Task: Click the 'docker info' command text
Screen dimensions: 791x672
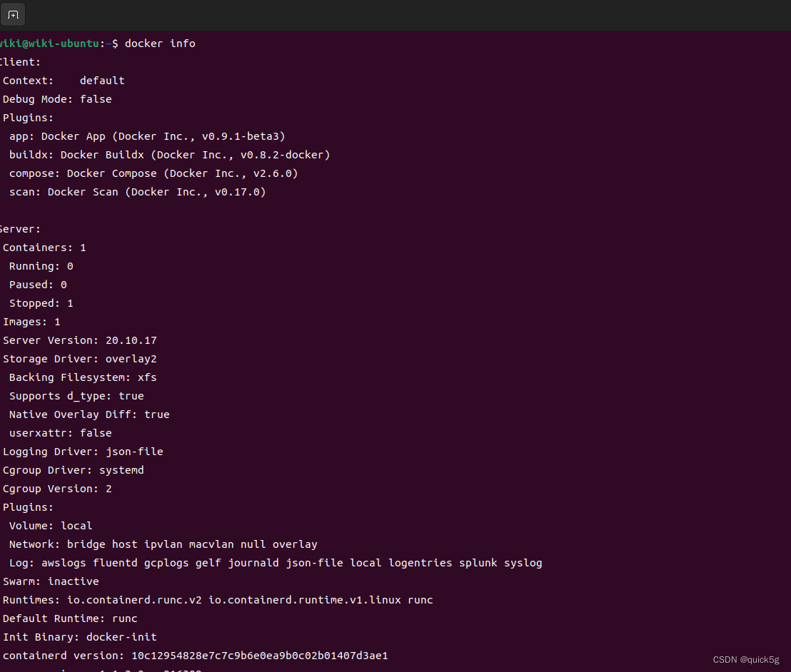Action: (x=160, y=44)
